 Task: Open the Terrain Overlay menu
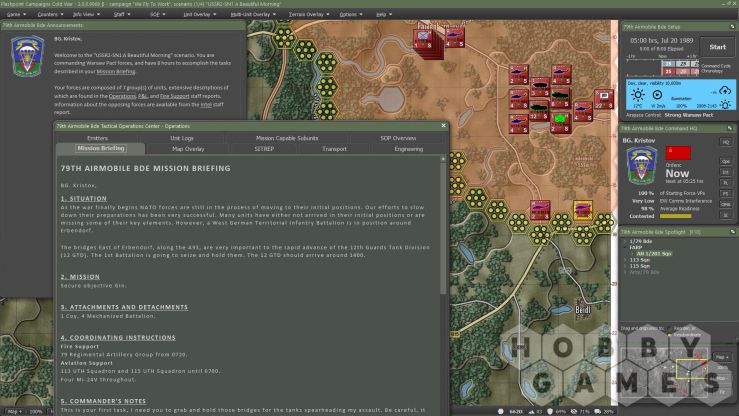pyautogui.click(x=309, y=15)
